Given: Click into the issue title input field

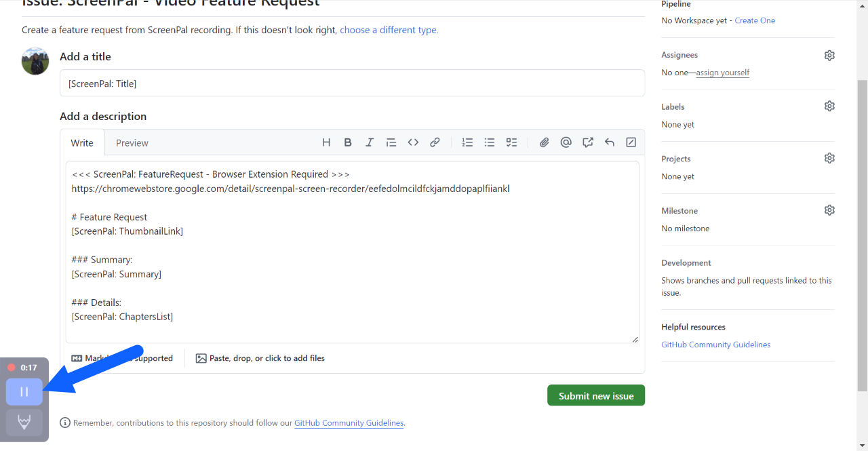Looking at the screenshot, I should 352,83.
